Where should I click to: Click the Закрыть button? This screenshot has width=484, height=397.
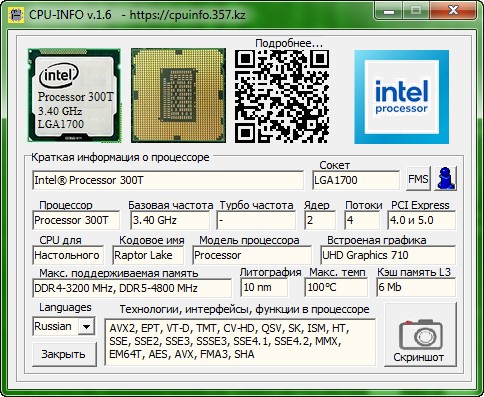pos(65,354)
